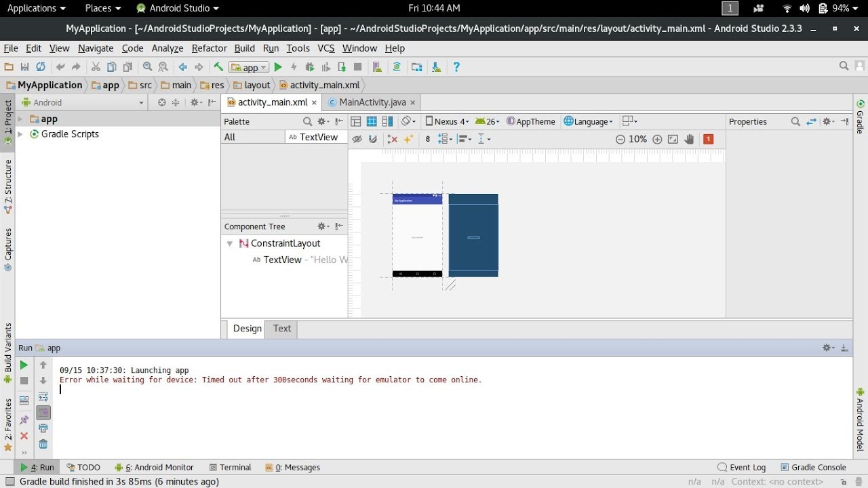Open the app run configuration dropdown
Viewport: 868px width, 488px height.
pos(249,67)
